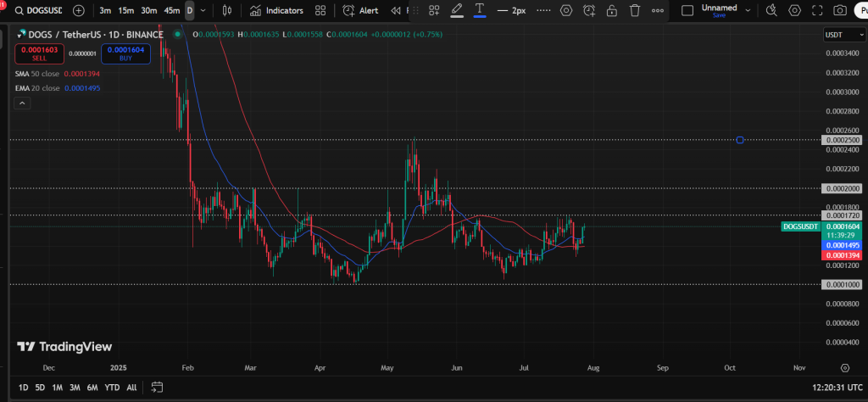Click the green market status dot beside BINANCE
The image size is (868, 402).
(x=177, y=34)
